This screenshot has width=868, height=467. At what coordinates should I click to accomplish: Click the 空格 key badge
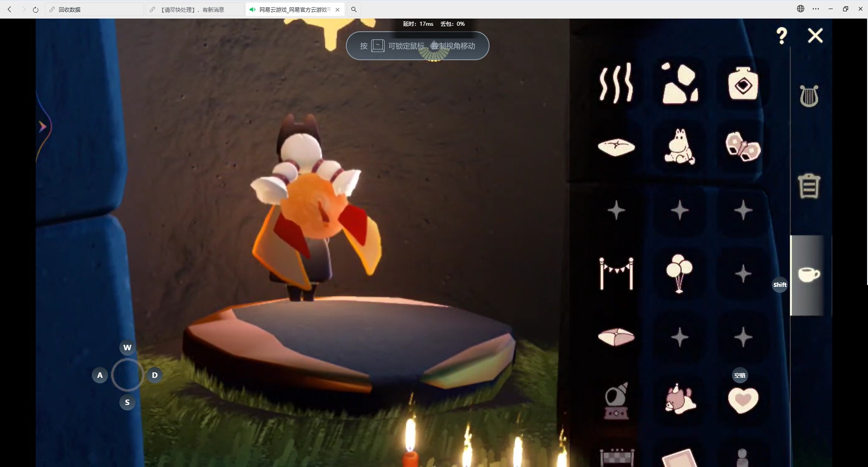(x=740, y=375)
